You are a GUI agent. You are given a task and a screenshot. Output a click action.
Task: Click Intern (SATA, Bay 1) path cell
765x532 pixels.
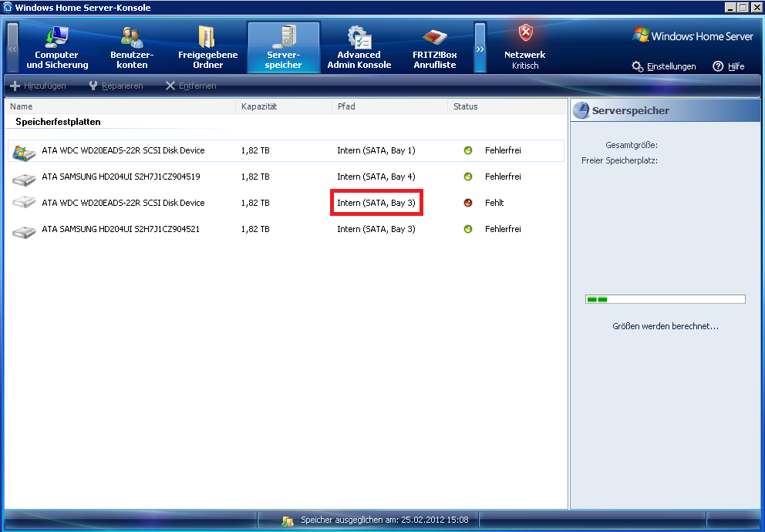click(x=376, y=150)
